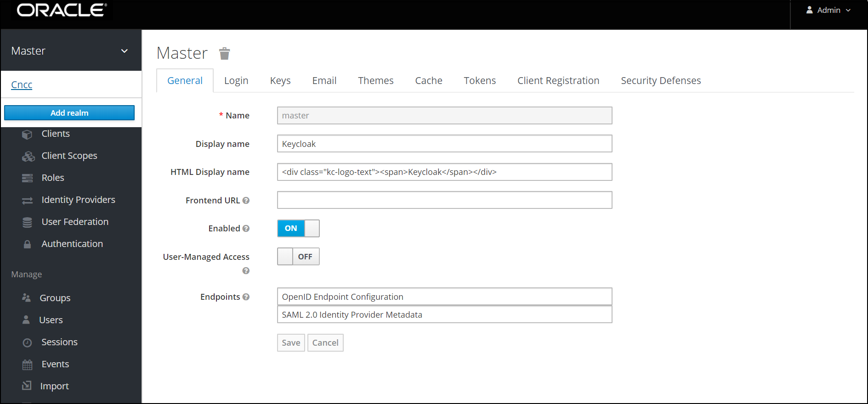The width and height of the screenshot is (868, 404).
Task: Click the Authentication lock icon
Action: click(x=28, y=244)
